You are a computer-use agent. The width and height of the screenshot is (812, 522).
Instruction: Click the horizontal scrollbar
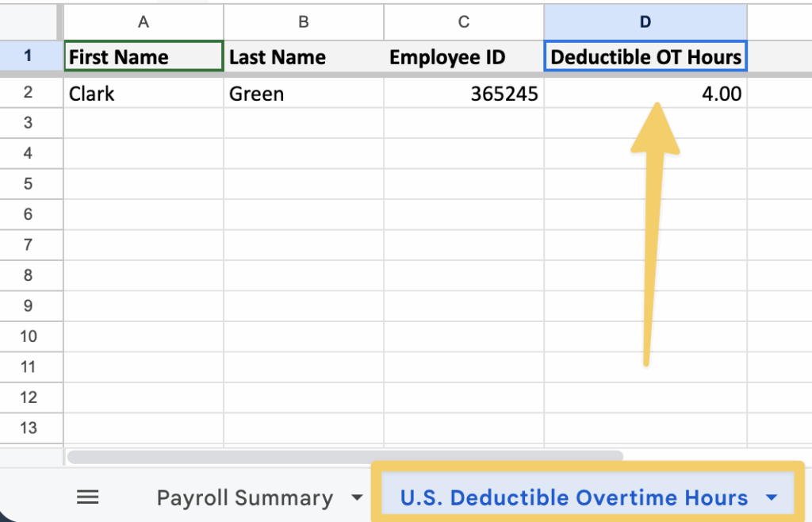345,457
